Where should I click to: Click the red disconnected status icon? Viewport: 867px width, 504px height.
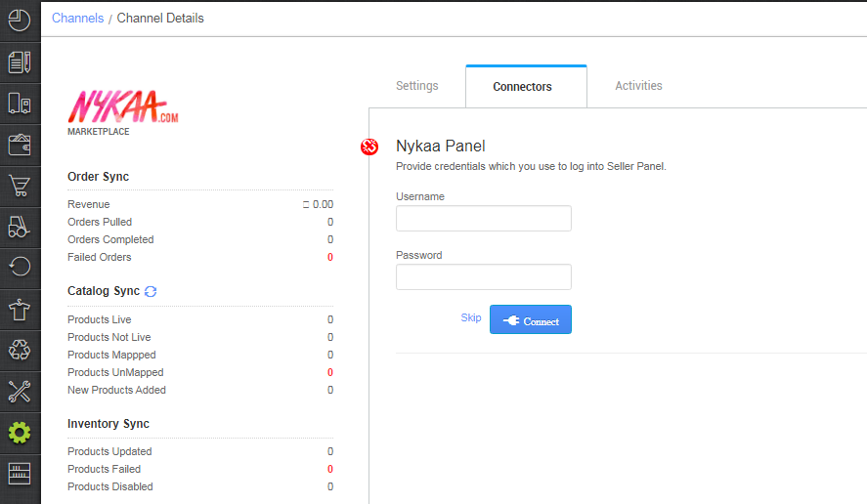pyautogui.click(x=369, y=147)
